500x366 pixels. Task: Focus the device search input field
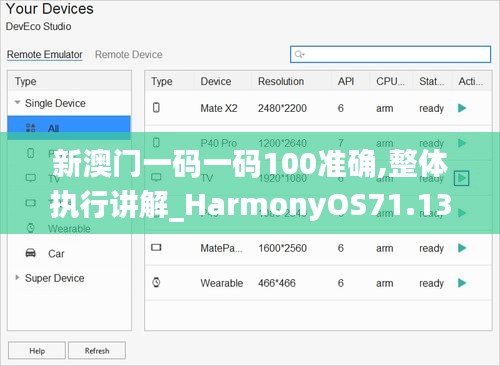(390, 54)
